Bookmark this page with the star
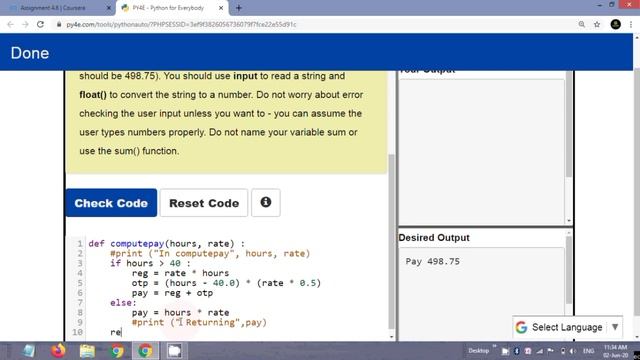The height and width of the screenshot is (360, 640). [597, 24]
